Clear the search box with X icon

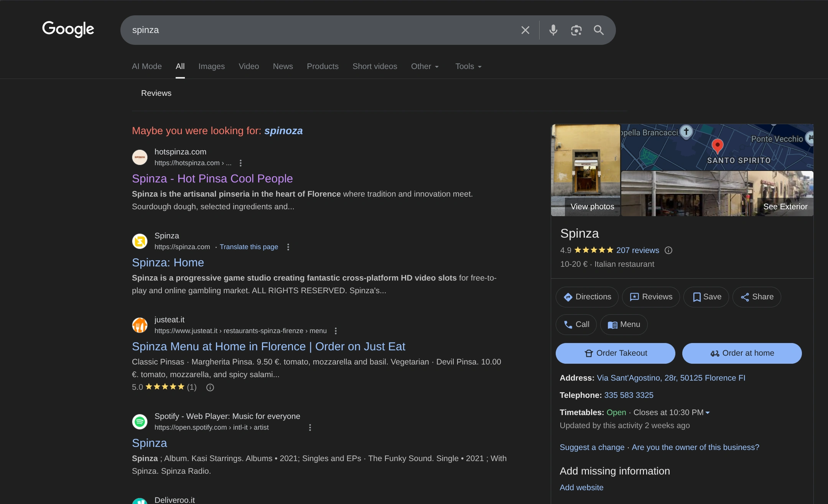point(525,30)
